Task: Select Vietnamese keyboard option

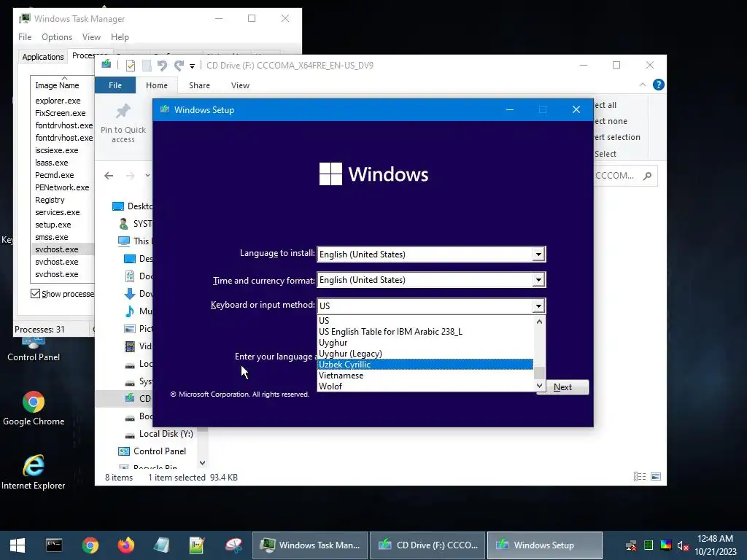Action: [425, 376]
